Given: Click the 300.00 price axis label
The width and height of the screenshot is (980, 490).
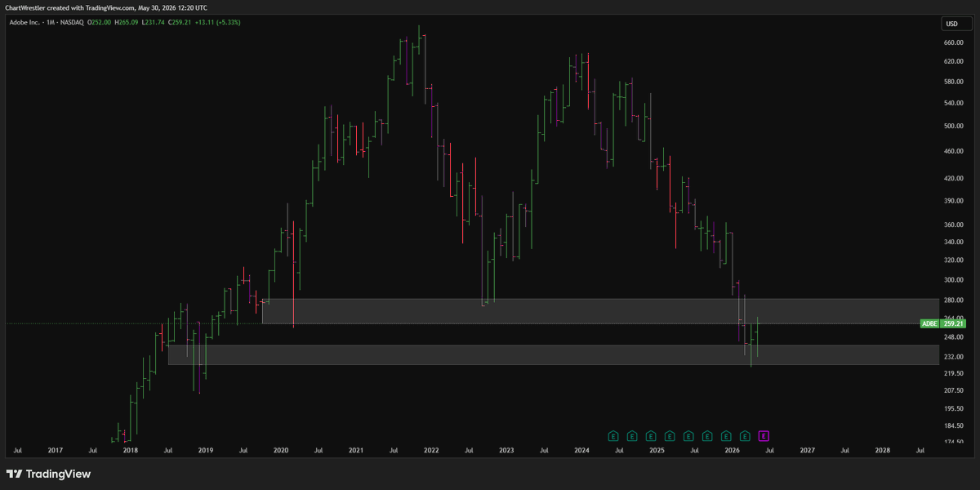Looking at the screenshot, I should click(x=955, y=279).
